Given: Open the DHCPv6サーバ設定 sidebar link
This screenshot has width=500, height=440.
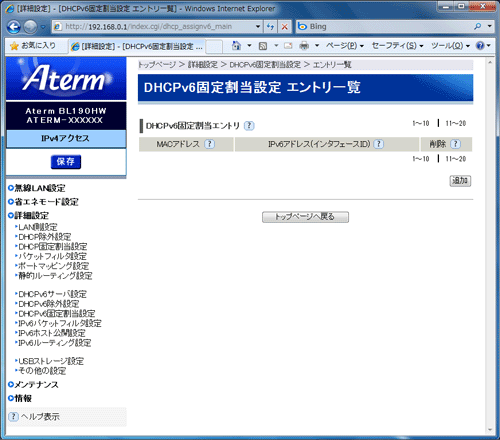Looking at the screenshot, I should (x=52, y=294).
